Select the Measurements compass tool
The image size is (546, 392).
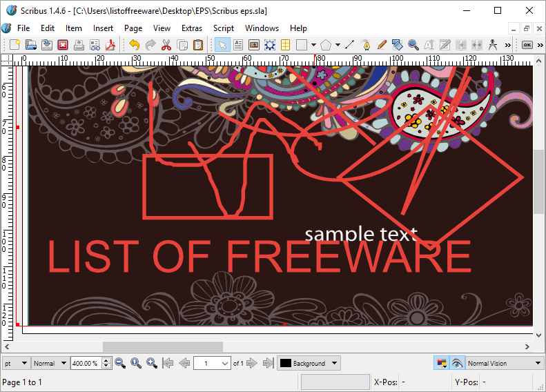point(492,45)
